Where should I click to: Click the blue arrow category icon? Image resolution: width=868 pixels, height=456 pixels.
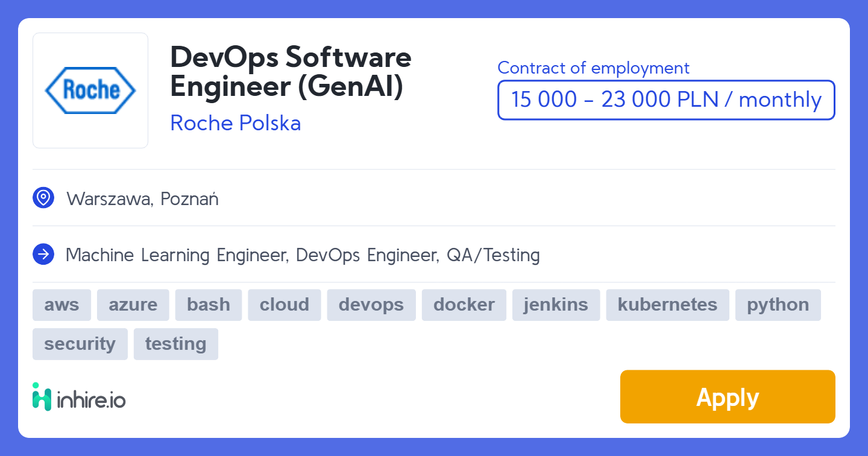tap(43, 255)
